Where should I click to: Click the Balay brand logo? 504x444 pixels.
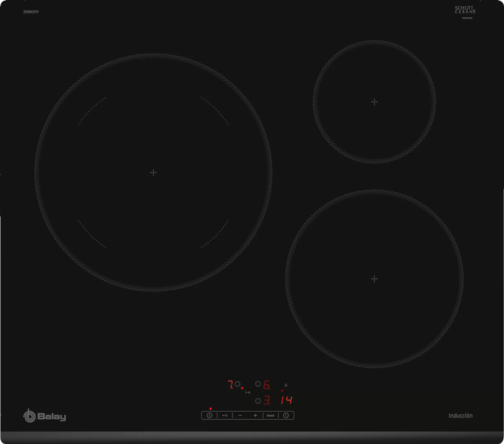(x=45, y=416)
